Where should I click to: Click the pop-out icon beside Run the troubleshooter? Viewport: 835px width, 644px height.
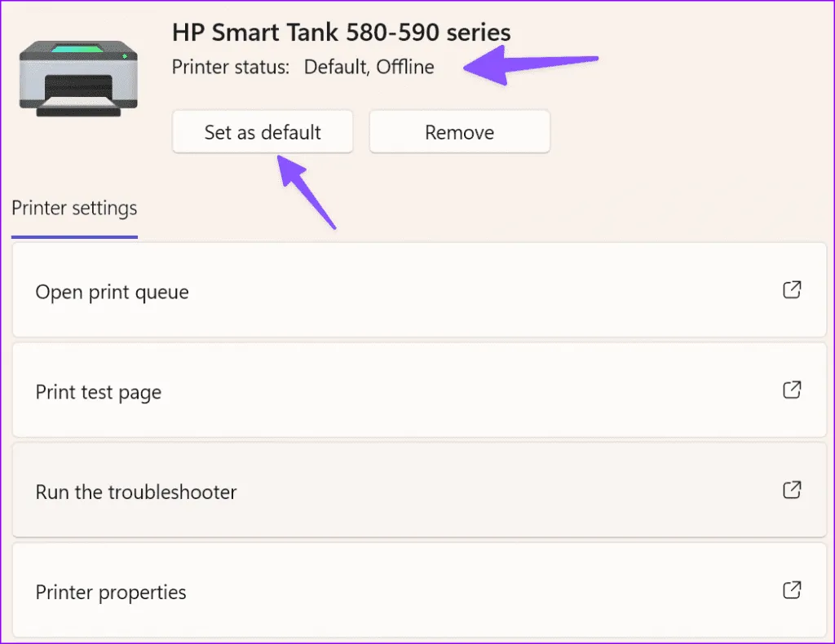pos(791,491)
